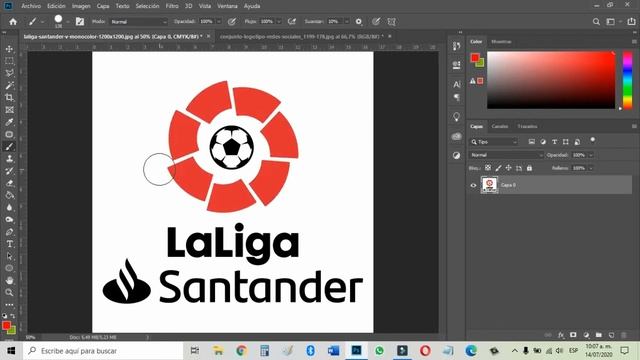
Task: Toggle airbrush build-up next to Flujo
Action: point(291,22)
